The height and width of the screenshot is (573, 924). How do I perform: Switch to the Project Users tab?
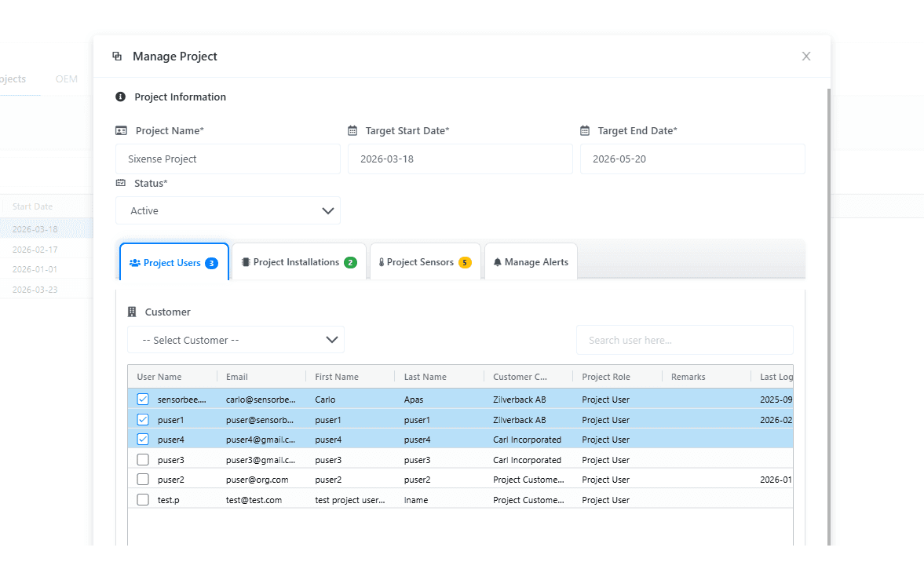point(173,262)
